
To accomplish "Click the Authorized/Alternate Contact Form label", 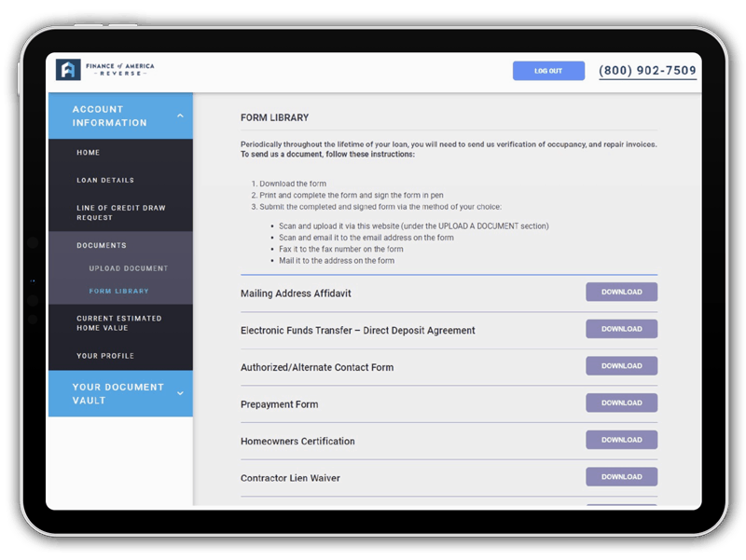I will pos(317,367).
